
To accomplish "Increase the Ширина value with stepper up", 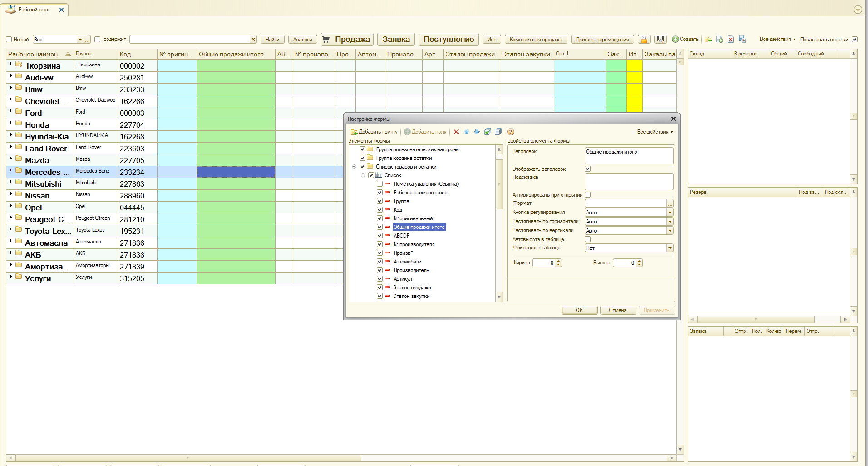I will pyautogui.click(x=558, y=261).
